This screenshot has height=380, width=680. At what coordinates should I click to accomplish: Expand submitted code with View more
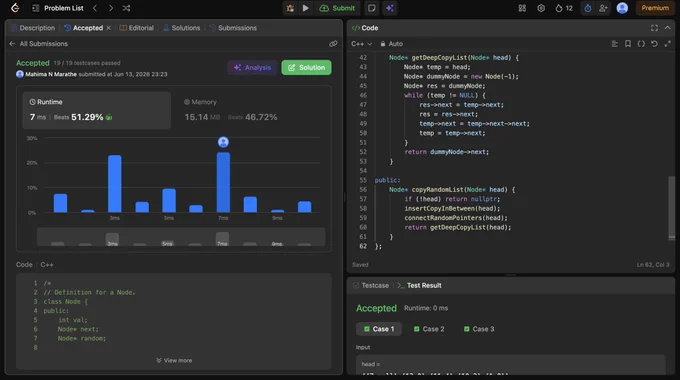(174, 360)
